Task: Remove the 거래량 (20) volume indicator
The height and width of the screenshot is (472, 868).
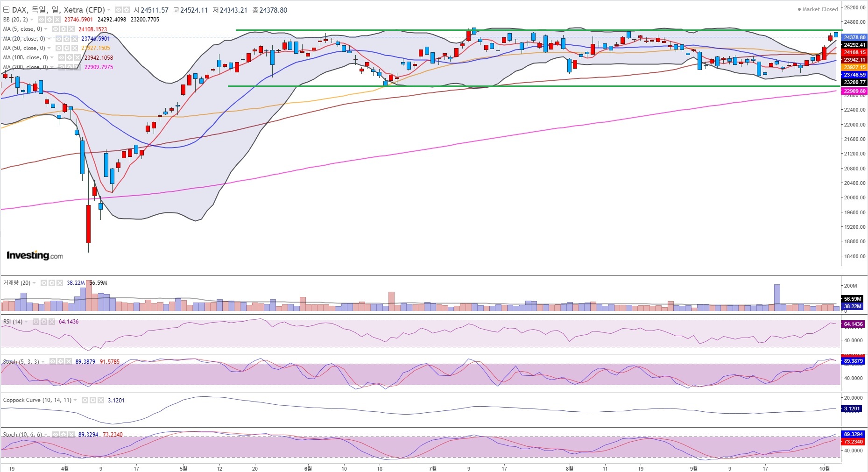Action: pyautogui.click(x=59, y=283)
